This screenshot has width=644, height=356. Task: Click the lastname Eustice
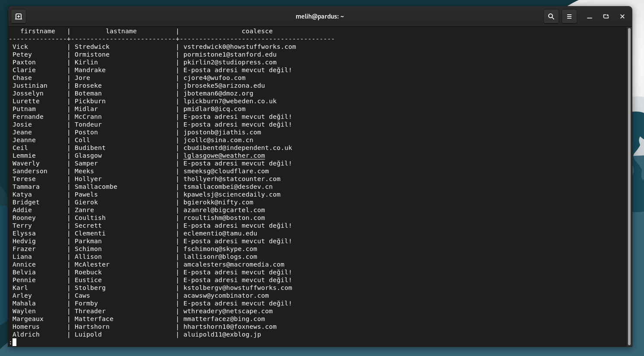[88, 280]
